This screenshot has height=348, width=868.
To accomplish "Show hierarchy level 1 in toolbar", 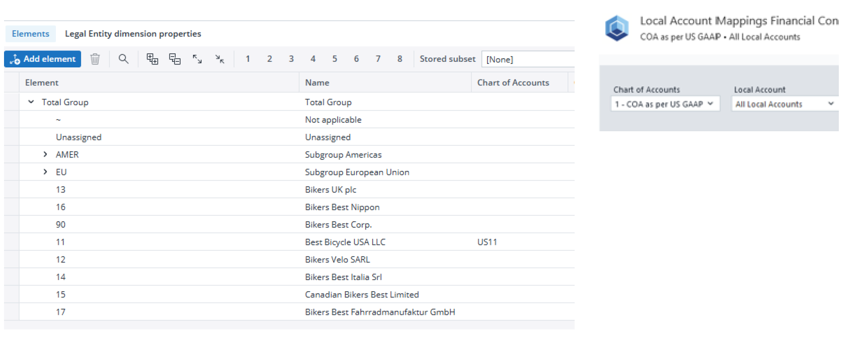I will point(248,59).
